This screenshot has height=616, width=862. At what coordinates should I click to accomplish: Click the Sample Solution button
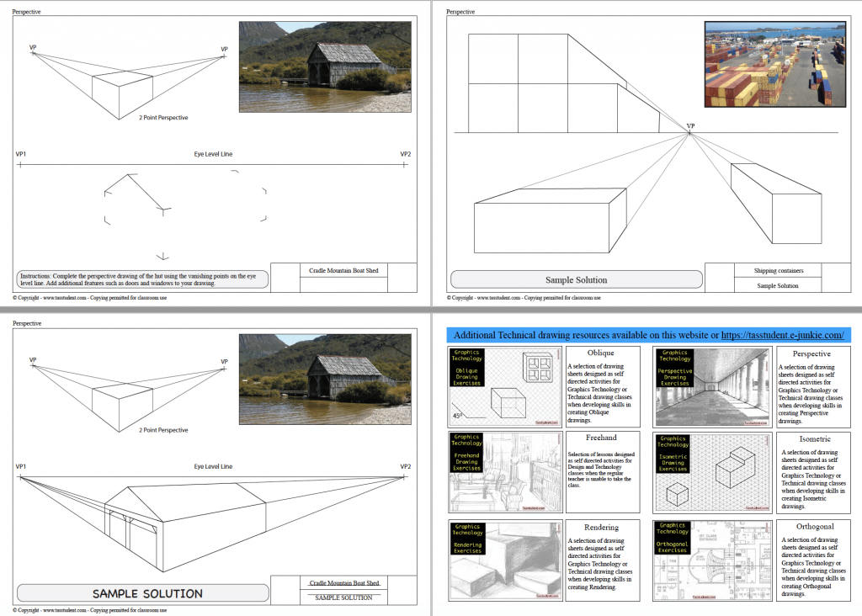[577, 279]
